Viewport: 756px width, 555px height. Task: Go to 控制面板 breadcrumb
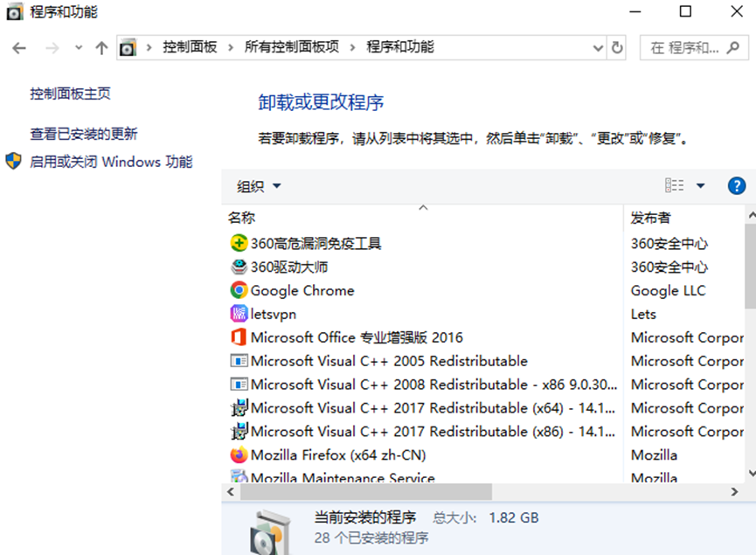(190, 47)
